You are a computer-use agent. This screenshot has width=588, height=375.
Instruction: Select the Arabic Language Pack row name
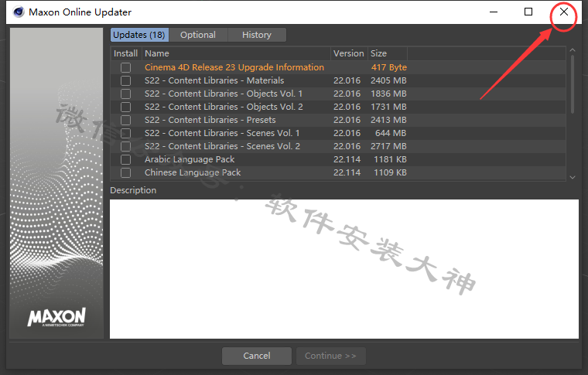coord(190,159)
